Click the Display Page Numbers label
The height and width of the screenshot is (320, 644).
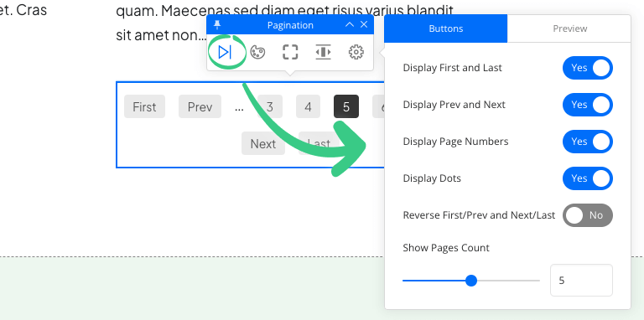pos(456,142)
